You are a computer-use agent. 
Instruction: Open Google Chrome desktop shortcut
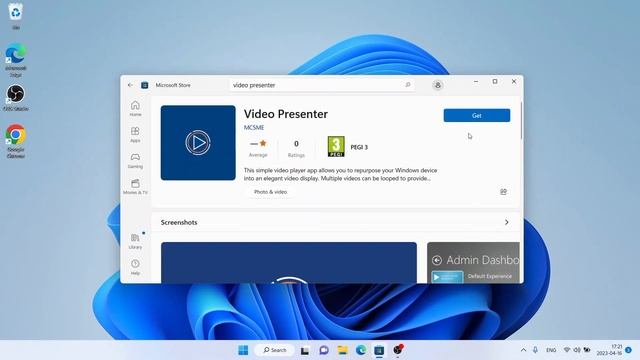pos(16,141)
